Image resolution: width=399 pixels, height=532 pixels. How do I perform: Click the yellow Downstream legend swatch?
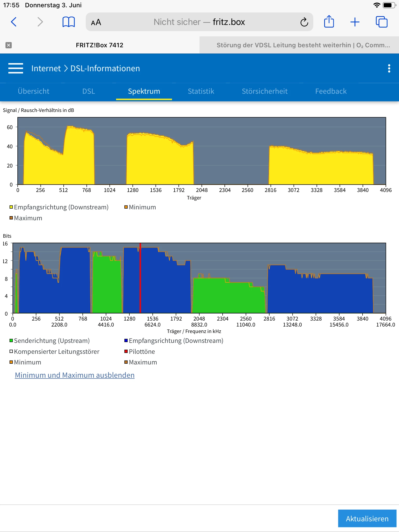coord(11,207)
